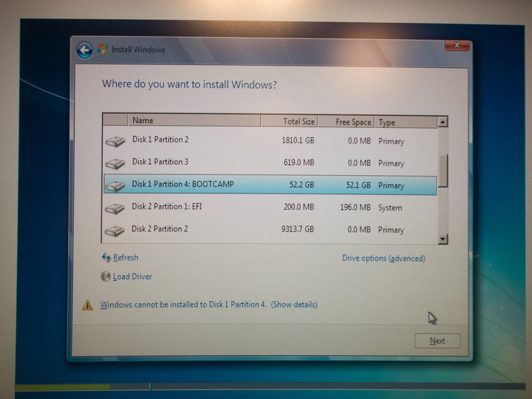Viewport: 532px width, 399px height.
Task: Open Load Driver link
Action: [132, 277]
